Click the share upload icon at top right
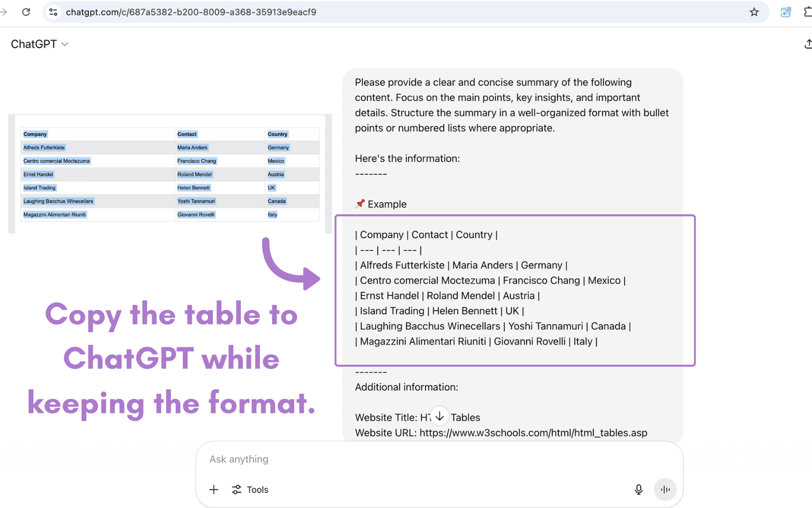Image resolution: width=812 pixels, height=508 pixels. click(x=808, y=44)
